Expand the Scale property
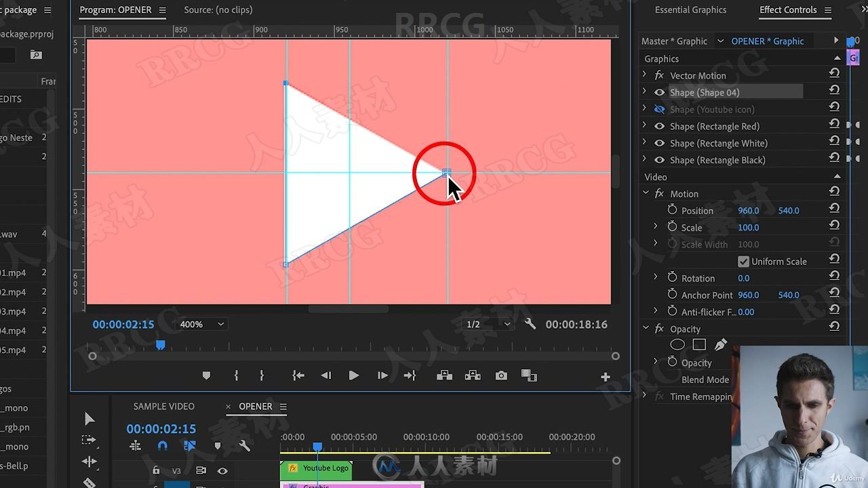The image size is (868, 488). tap(656, 227)
